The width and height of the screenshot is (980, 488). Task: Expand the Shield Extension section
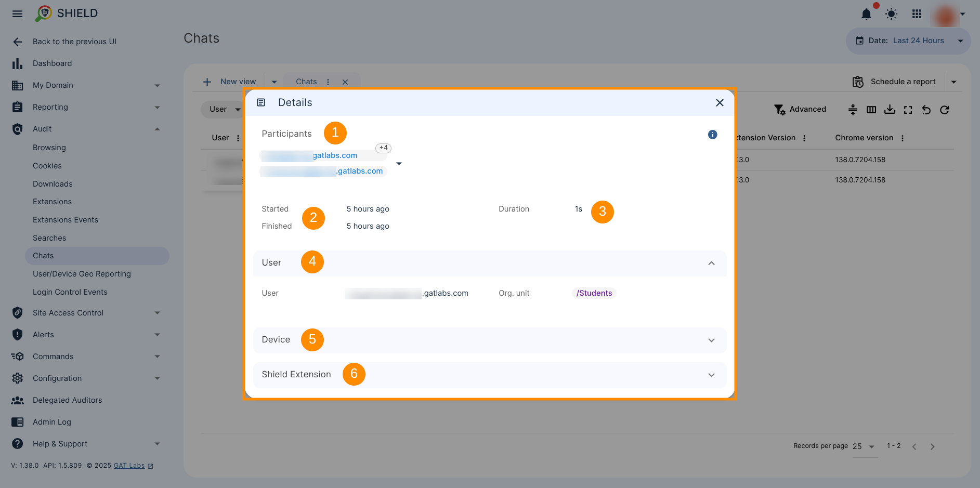pos(711,375)
